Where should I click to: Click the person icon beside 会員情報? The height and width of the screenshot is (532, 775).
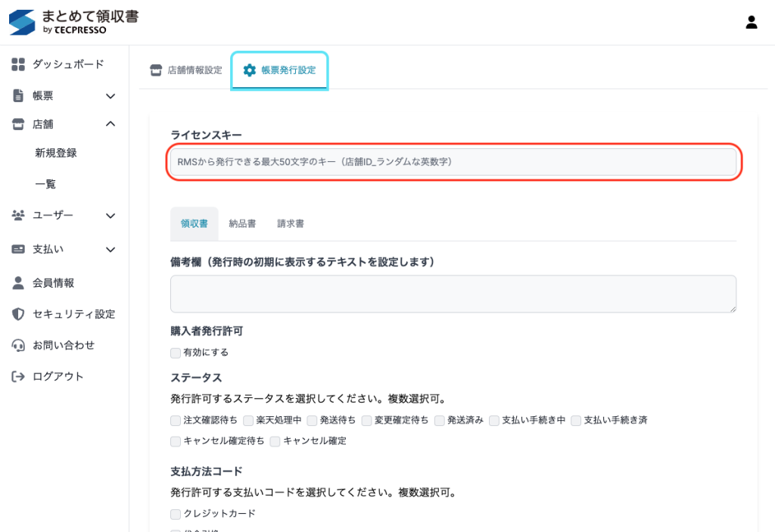click(x=18, y=283)
